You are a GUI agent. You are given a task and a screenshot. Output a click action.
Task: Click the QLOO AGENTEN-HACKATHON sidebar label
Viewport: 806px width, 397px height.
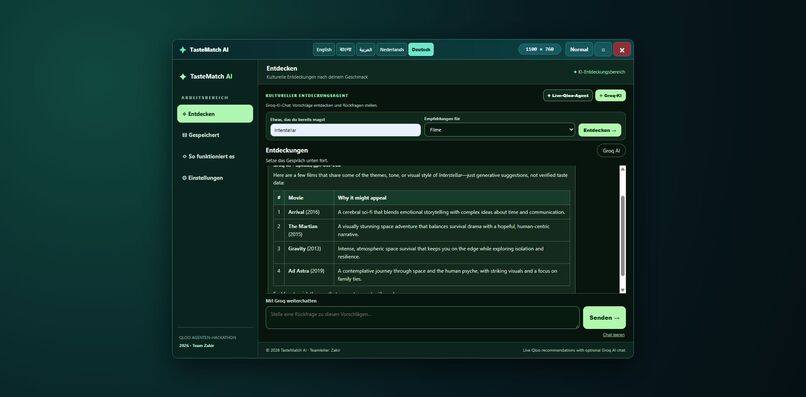(x=208, y=338)
